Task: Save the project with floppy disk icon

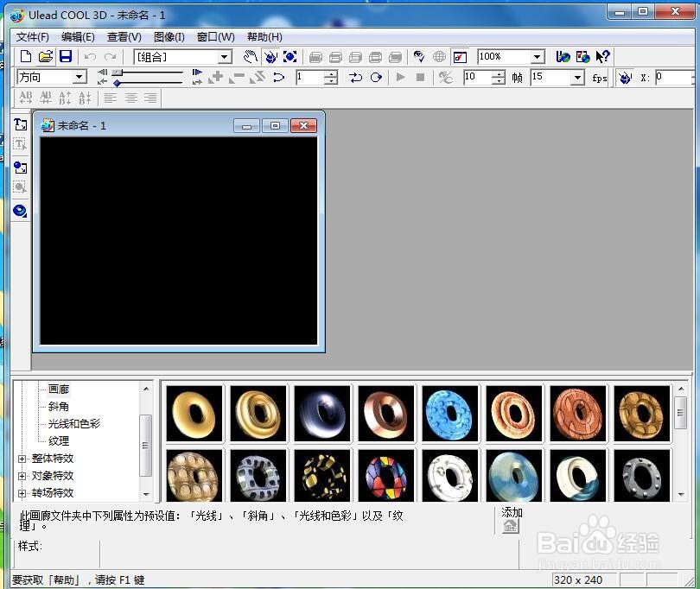Action: (x=66, y=57)
